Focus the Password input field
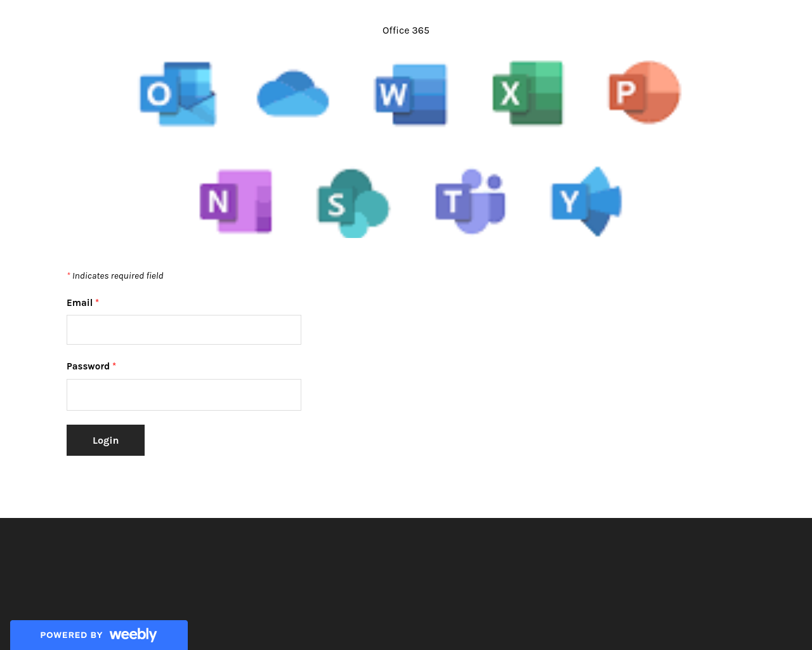812x650 pixels. tap(184, 395)
